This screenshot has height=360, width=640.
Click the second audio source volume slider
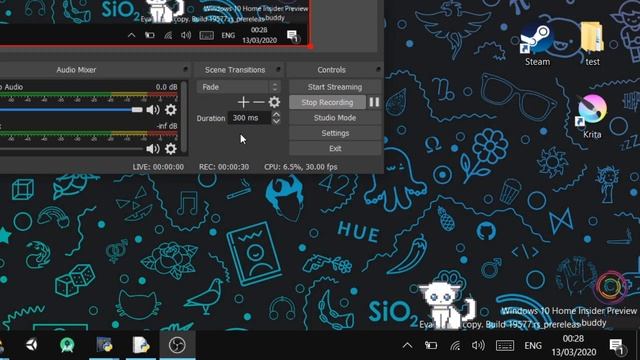[x=71, y=149]
